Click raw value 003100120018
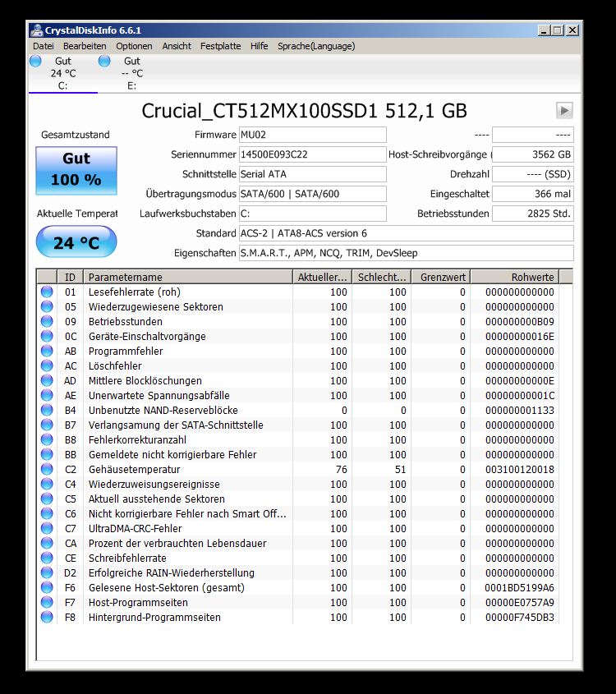The height and width of the screenshot is (694, 616). coord(520,469)
